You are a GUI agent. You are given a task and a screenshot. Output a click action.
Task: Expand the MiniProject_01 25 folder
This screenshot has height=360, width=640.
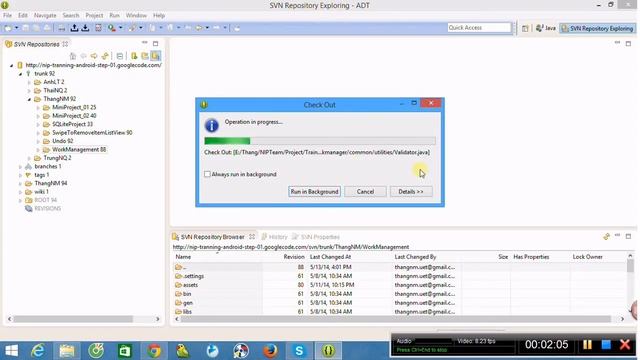(x=38, y=108)
